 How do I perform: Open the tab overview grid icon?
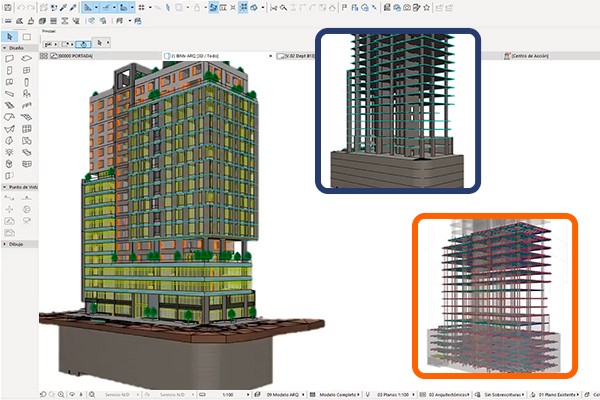point(44,56)
